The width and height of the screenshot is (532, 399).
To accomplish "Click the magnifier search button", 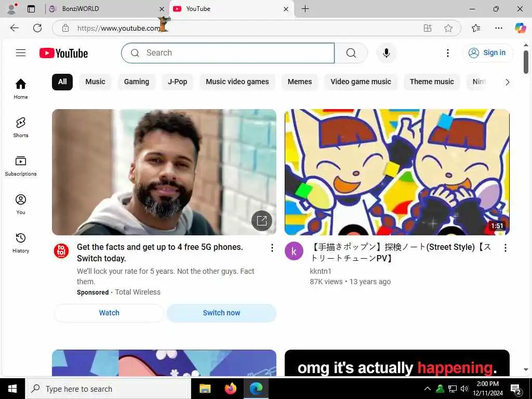I will 351,53.
